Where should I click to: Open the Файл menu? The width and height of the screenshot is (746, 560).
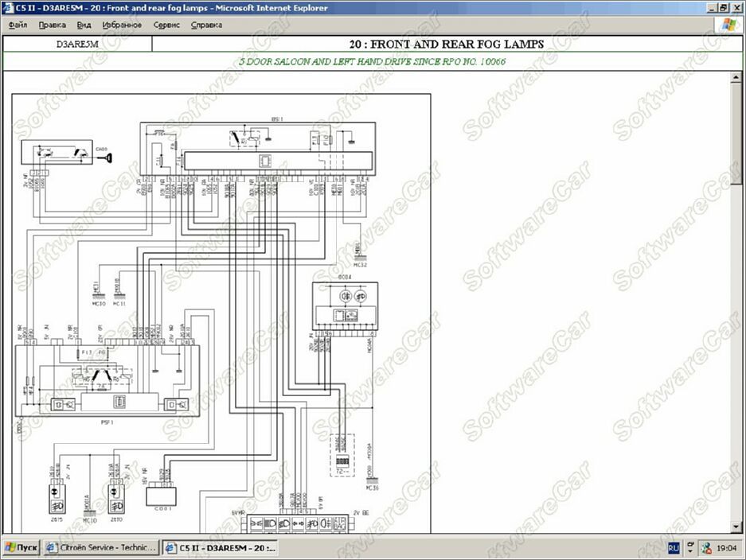tap(18, 25)
